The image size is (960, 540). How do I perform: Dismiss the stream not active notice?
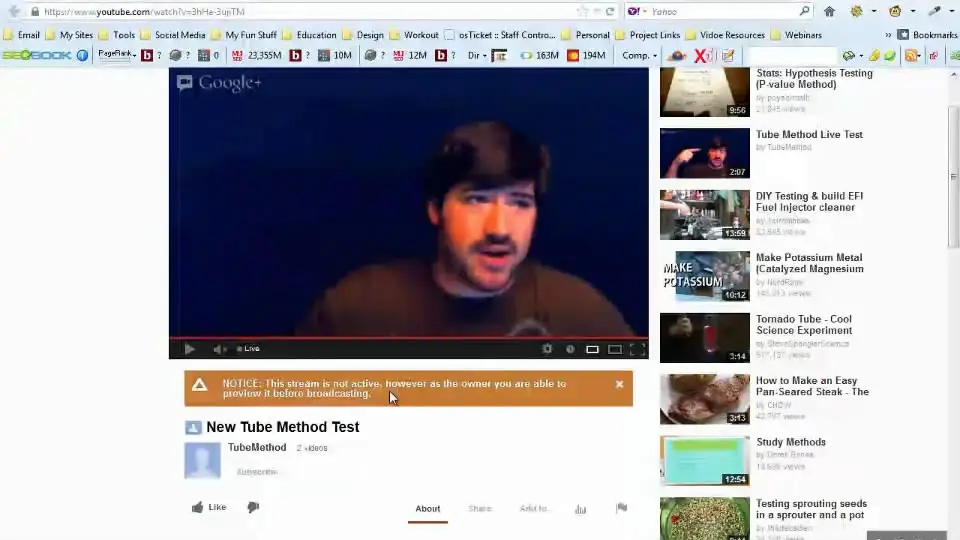(x=620, y=384)
